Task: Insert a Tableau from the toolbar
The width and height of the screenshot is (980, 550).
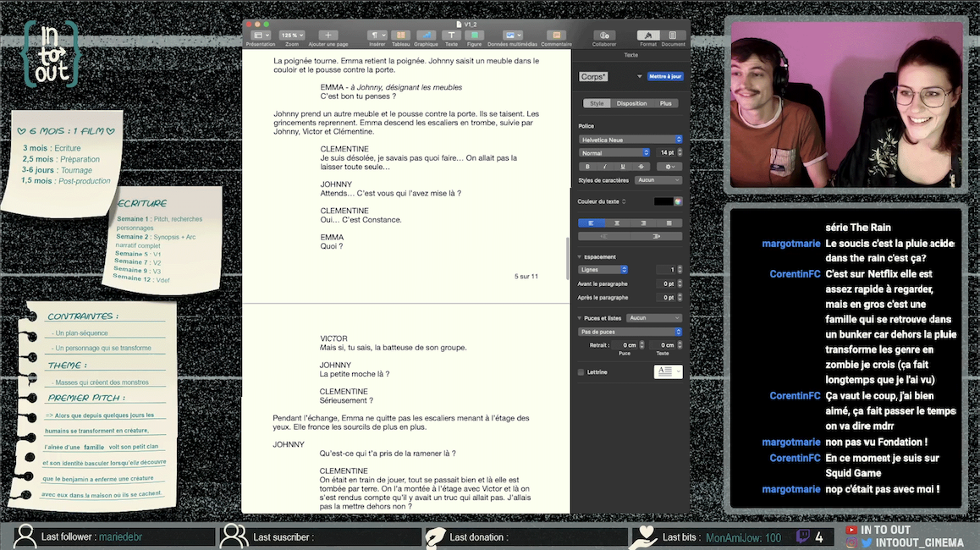Action: click(400, 36)
